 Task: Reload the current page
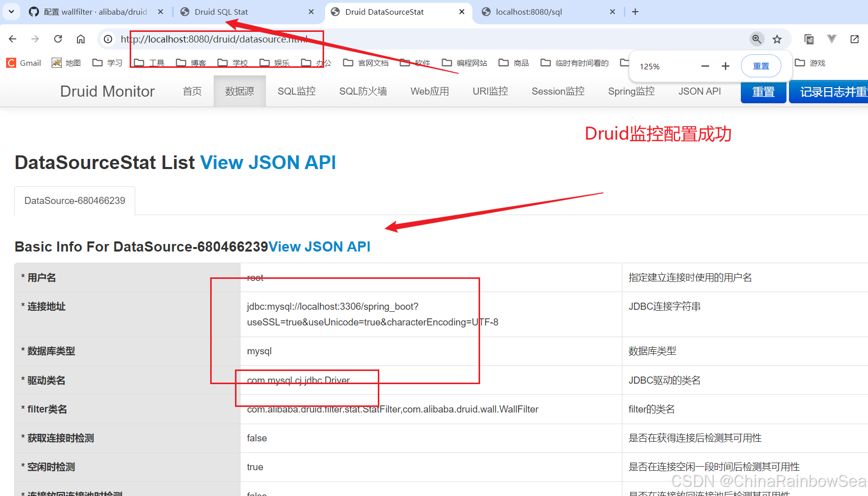click(58, 39)
